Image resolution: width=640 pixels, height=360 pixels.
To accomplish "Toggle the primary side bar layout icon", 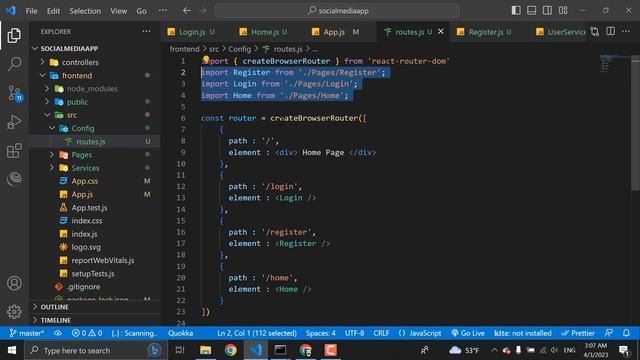I will click(516, 11).
